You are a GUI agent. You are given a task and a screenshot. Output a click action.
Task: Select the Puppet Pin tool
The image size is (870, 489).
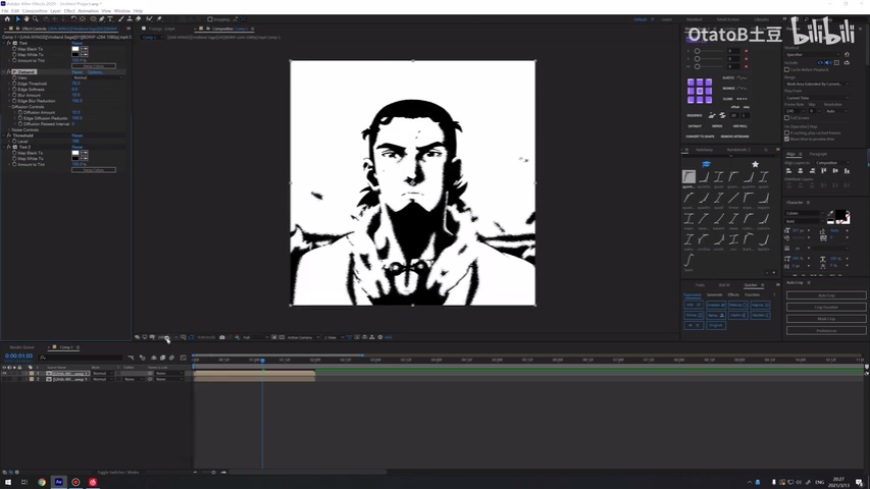click(x=159, y=19)
